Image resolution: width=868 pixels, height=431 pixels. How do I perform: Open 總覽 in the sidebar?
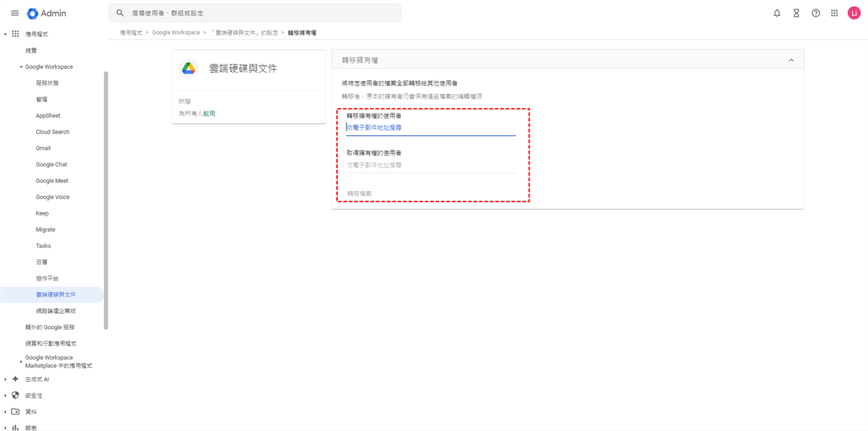click(30, 51)
